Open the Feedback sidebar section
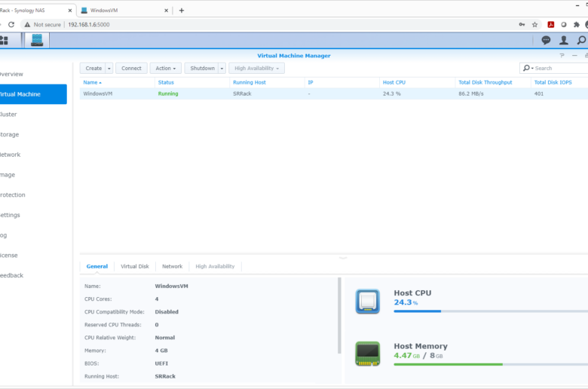Image resolution: width=588 pixels, height=389 pixels. pos(33,275)
